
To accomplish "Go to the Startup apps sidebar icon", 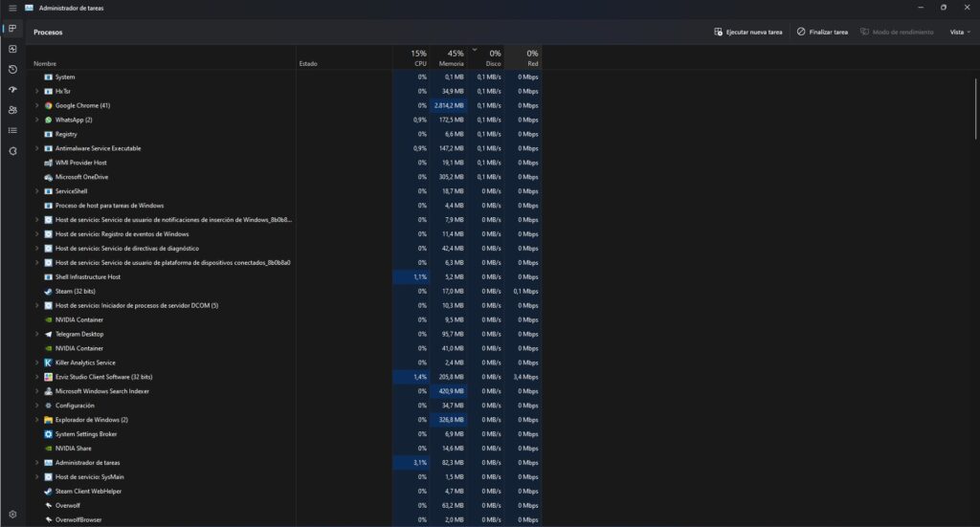I will click(12, 90).
